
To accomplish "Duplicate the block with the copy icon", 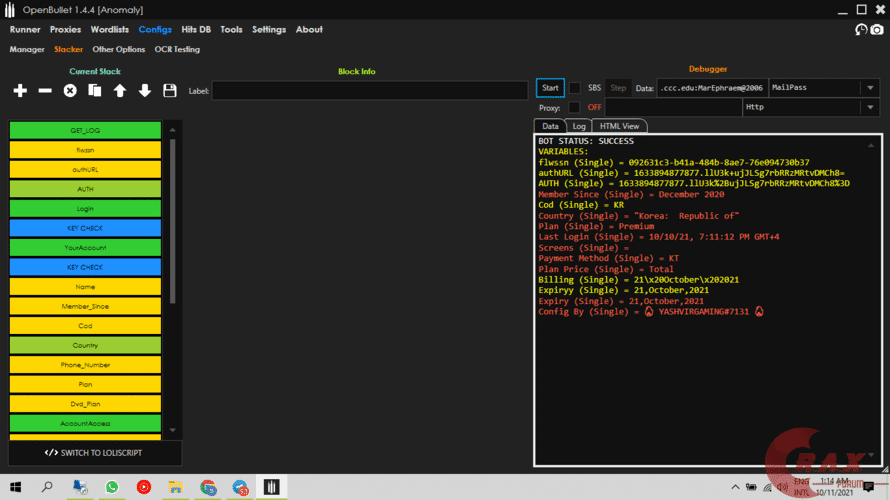I will (x=95, y=91).
